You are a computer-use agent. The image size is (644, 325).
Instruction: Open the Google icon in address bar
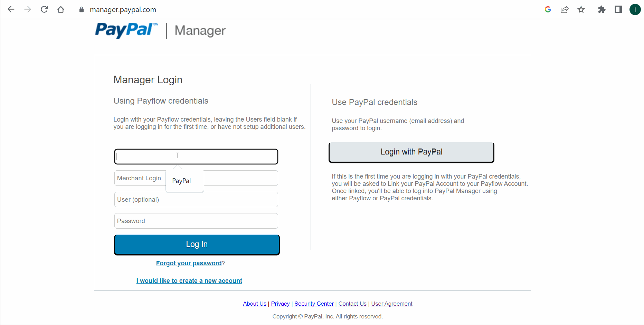coord(548,9)
